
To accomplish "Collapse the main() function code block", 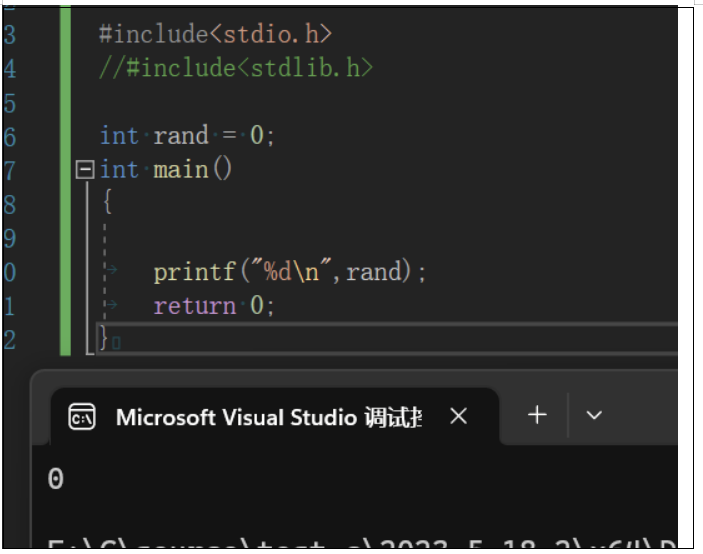I will (x=85, y=170).
